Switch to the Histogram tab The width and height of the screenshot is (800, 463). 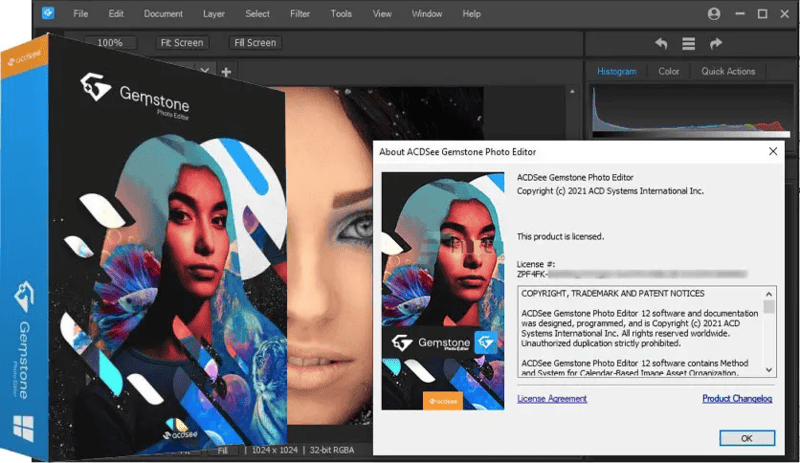[x=616, y=71]
